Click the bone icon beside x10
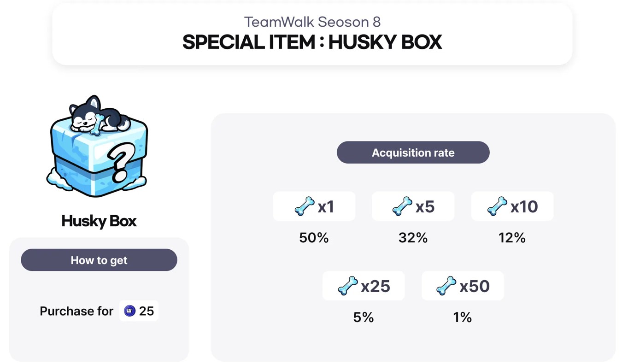Screen dimensions: 622x364 tap(497, 206)
